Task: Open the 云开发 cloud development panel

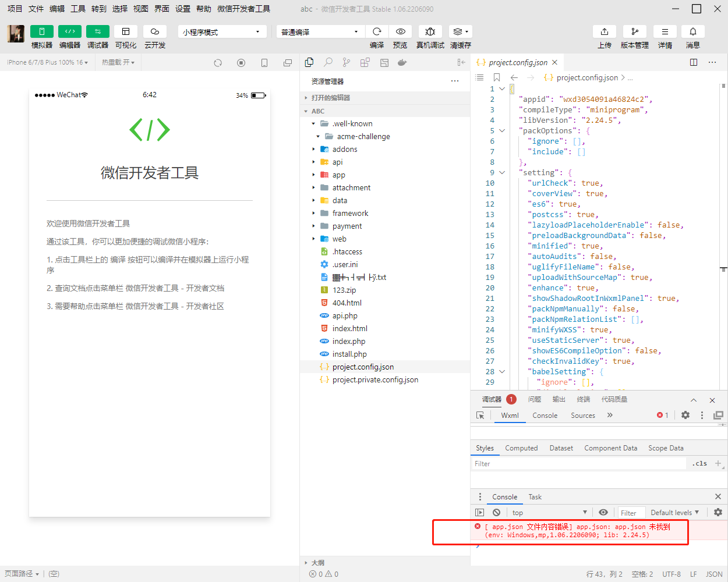Action: [155, 31]
